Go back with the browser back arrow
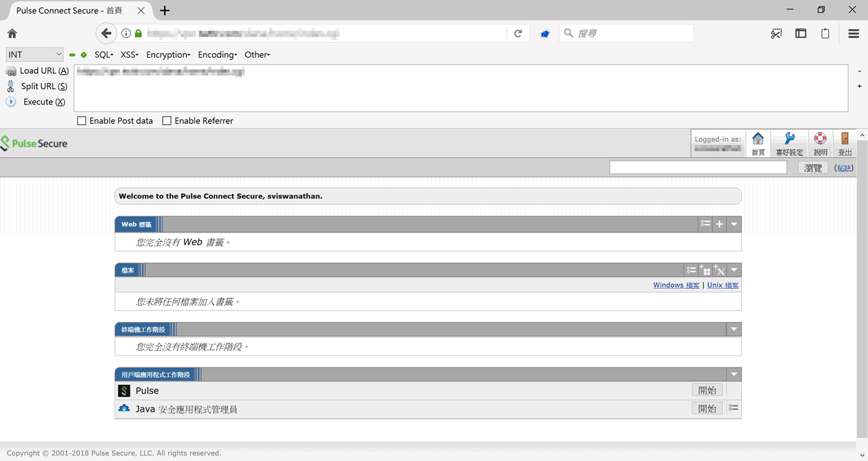Image resolution: width=868 pixels, height=461 pixels. [106, 33]
